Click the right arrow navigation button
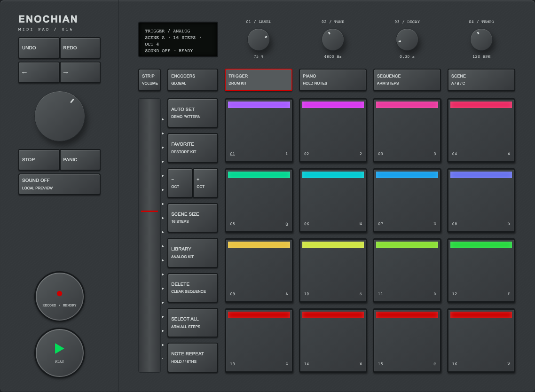This screenshot has width=535, height=392. pos(80,72)
